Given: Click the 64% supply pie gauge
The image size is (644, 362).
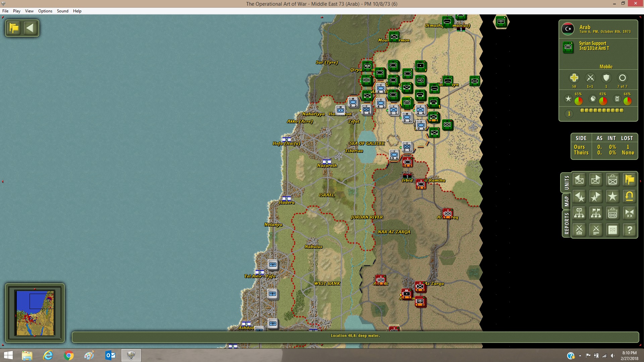Looking at the screenshot, I should (x=628, y=101).
